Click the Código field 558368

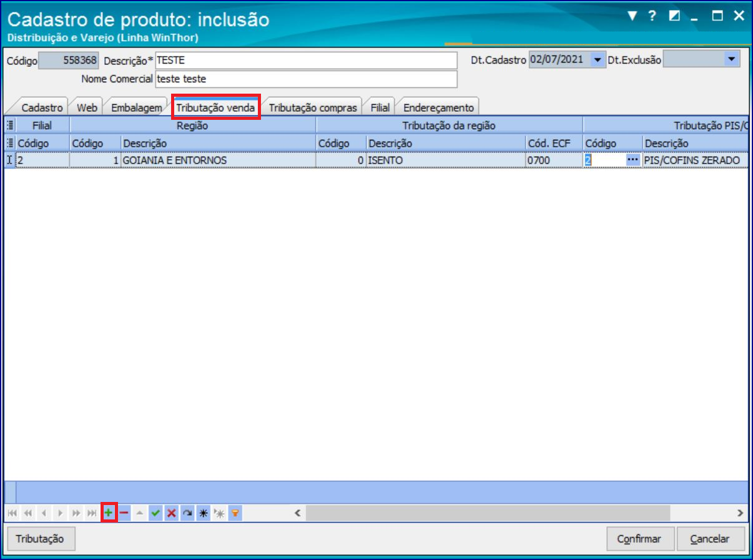[69, 61]
